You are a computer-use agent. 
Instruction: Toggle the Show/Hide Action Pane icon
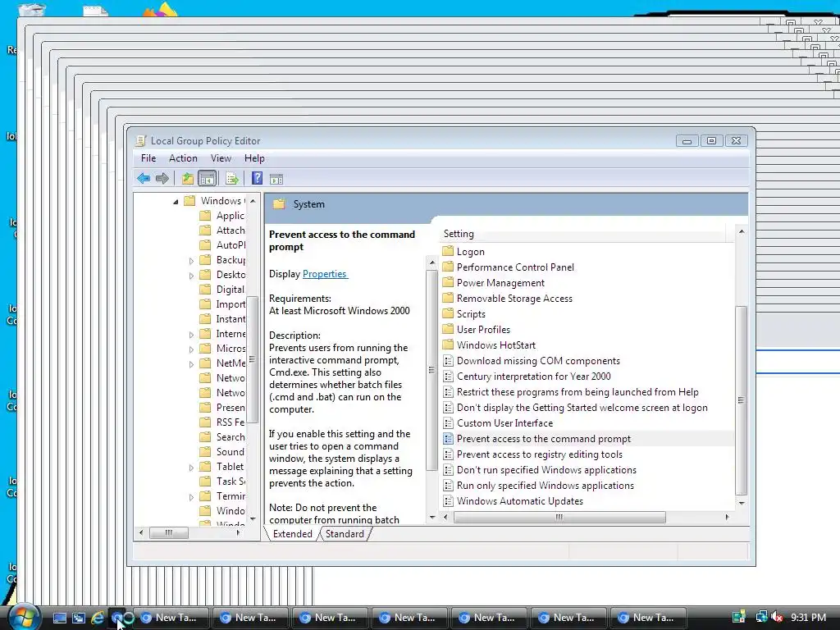pyautogui.click(x=276, y=179)
